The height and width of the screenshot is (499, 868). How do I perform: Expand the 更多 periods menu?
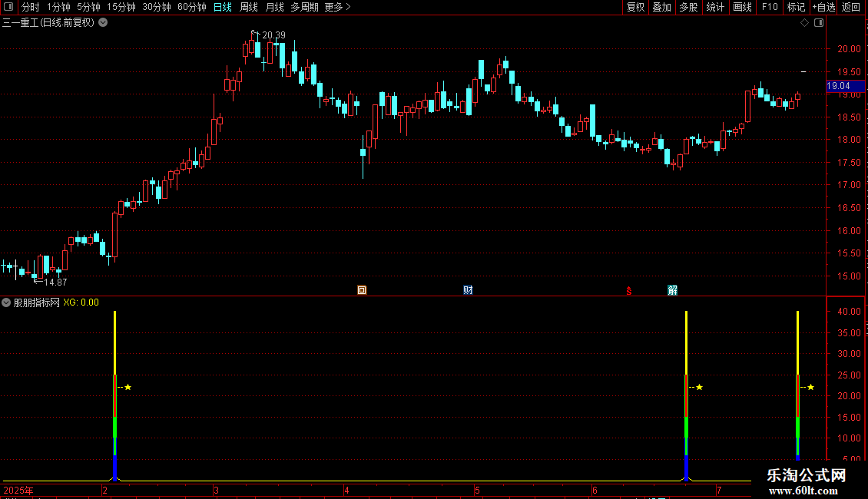338,7
